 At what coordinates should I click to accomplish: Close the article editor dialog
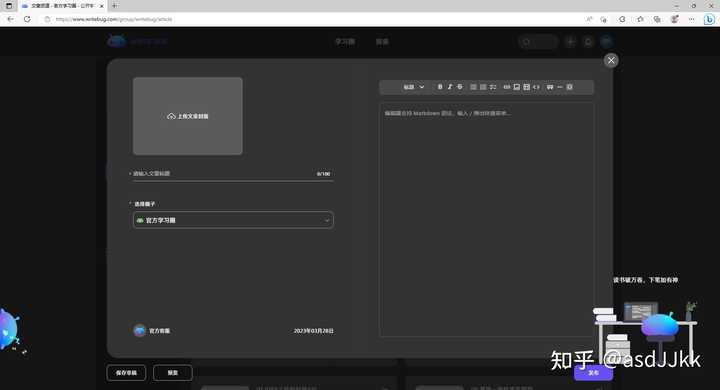pyautogui.click(x=611, y=60)
